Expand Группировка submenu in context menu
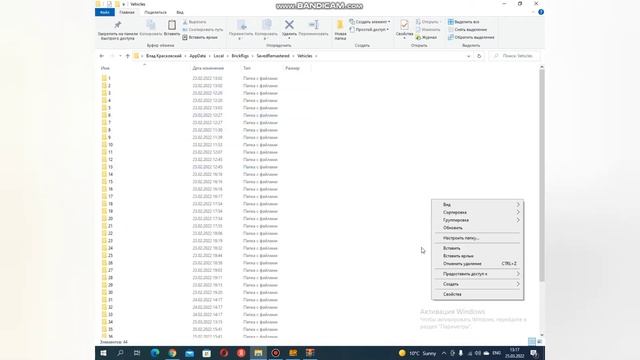This screenshot has width=640, height=360. [x=478, y=220]
